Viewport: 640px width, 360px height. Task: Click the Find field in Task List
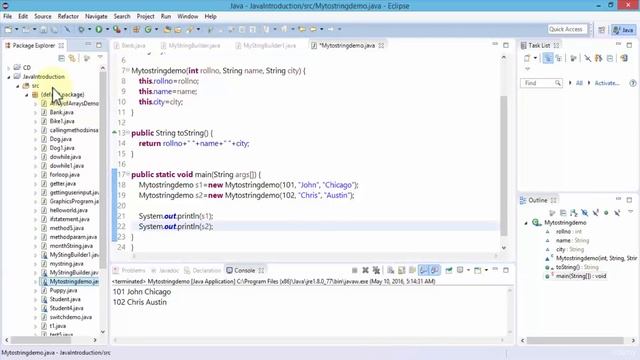click(541, 83)
